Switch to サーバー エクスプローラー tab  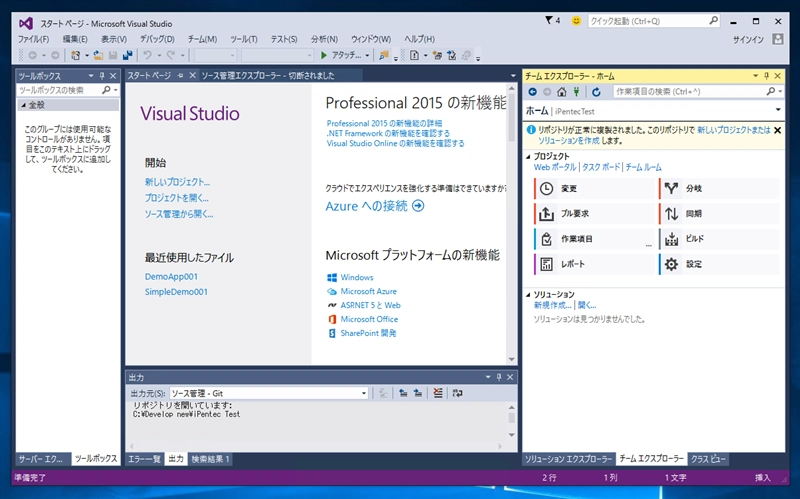[x=41, y=459]
